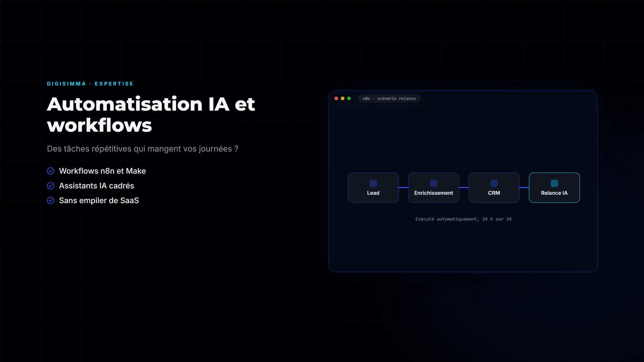Click the 'DIGISIMMA · EXPERTISE' label
The height and width of the screenshot is (362, 644).
[90, 84]
